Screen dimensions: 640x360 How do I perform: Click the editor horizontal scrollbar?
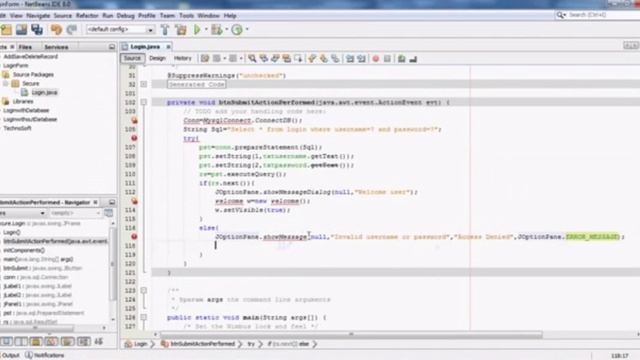click(x=351, y=334)
